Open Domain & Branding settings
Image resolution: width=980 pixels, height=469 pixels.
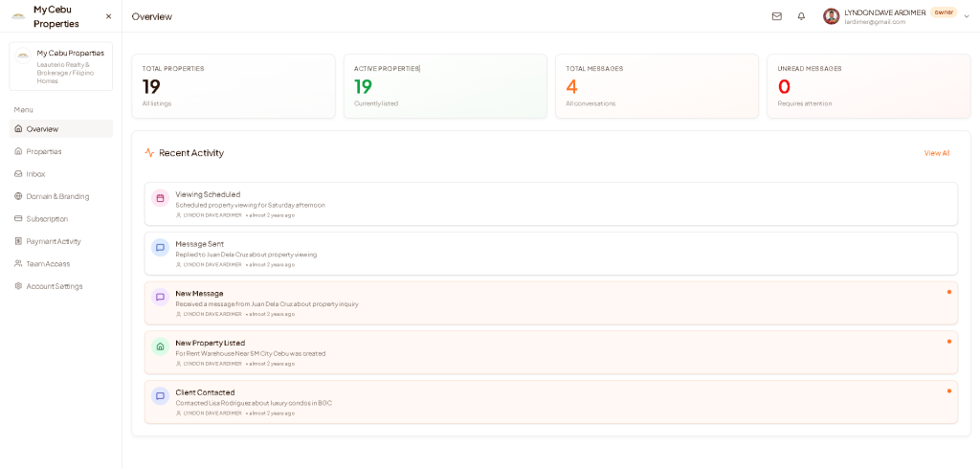(57, 196)
